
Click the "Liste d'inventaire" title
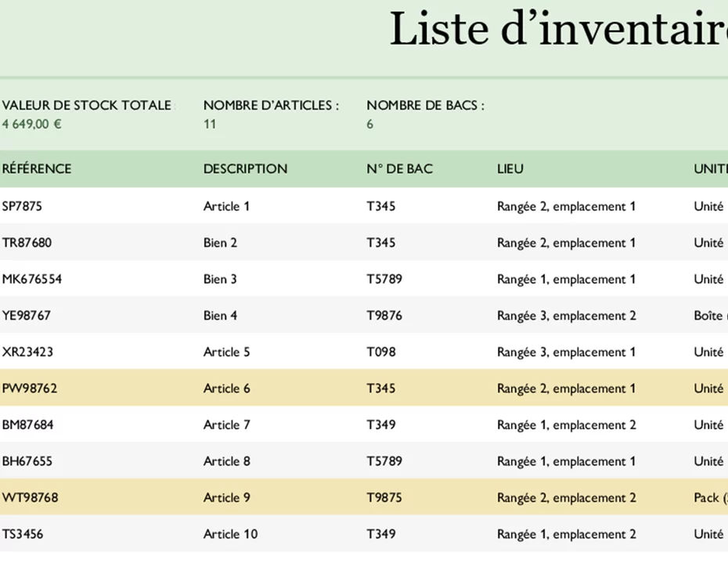tap(557, 30)
